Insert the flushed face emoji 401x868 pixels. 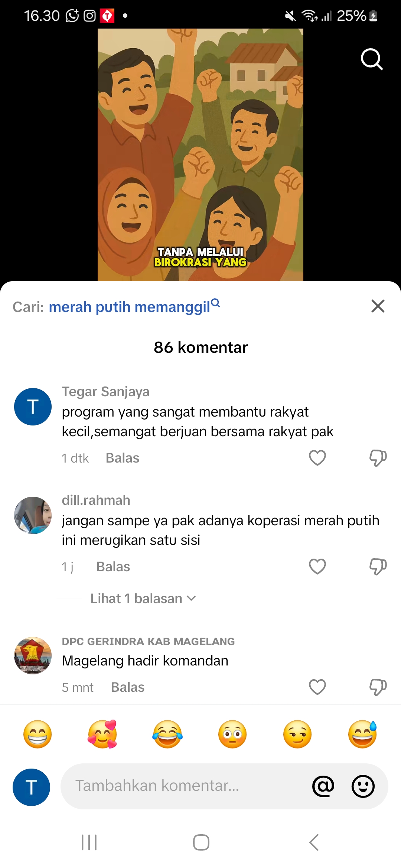[232, 734]
